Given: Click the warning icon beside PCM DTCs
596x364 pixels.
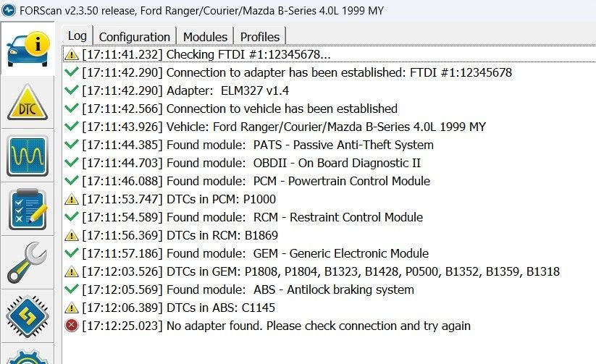Looking at the screenshot, I should tap(71, 199).
